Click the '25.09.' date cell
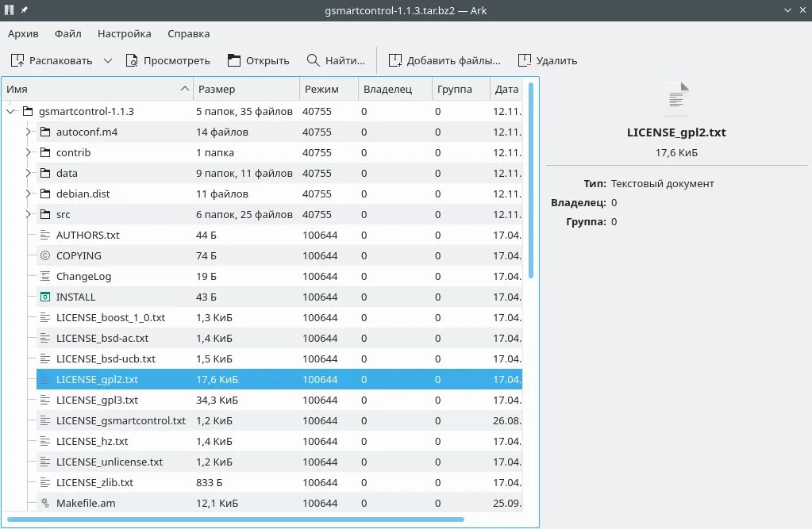Viewport: 812px width, 529px height. [x=507, y=503]
